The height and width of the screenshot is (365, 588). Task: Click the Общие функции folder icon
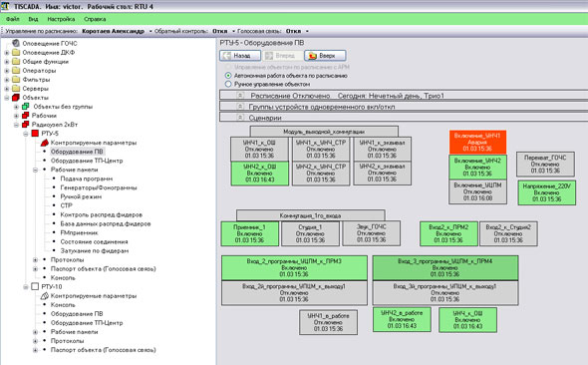(x=16, y=61)
